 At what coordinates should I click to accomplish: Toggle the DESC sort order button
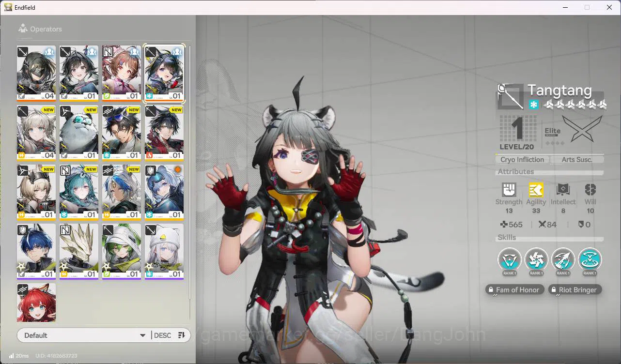pos(170,335)
